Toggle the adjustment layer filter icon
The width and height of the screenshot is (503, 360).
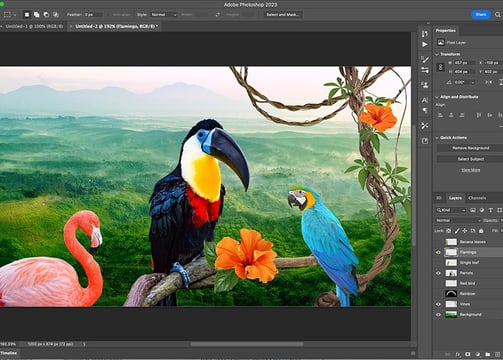coord(482,210)
